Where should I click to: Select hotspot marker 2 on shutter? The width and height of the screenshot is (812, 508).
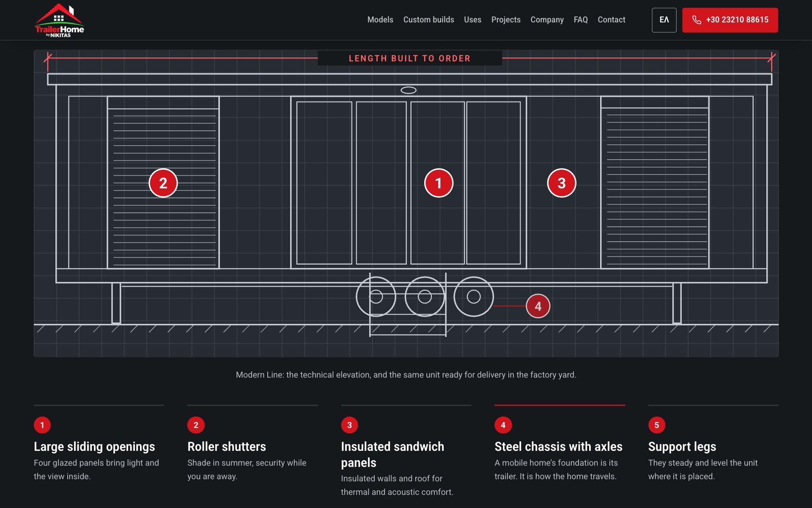(x=163, y=183)
